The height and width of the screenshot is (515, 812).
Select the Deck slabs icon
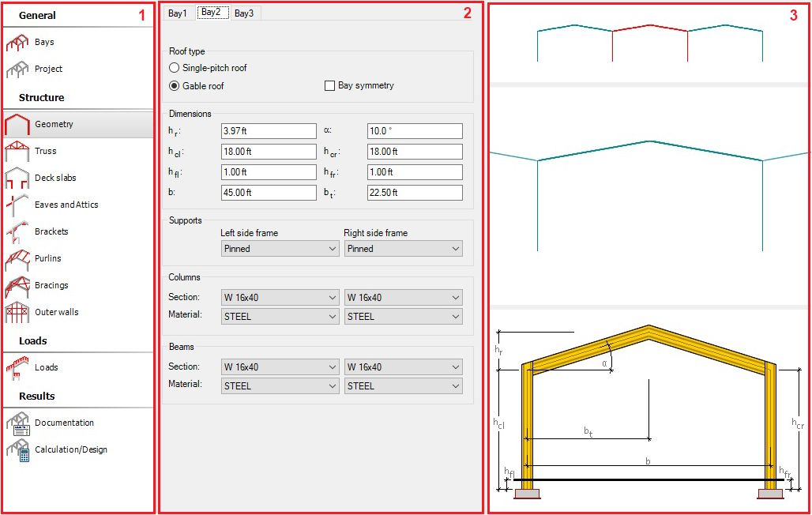click(x=17, y=179)
